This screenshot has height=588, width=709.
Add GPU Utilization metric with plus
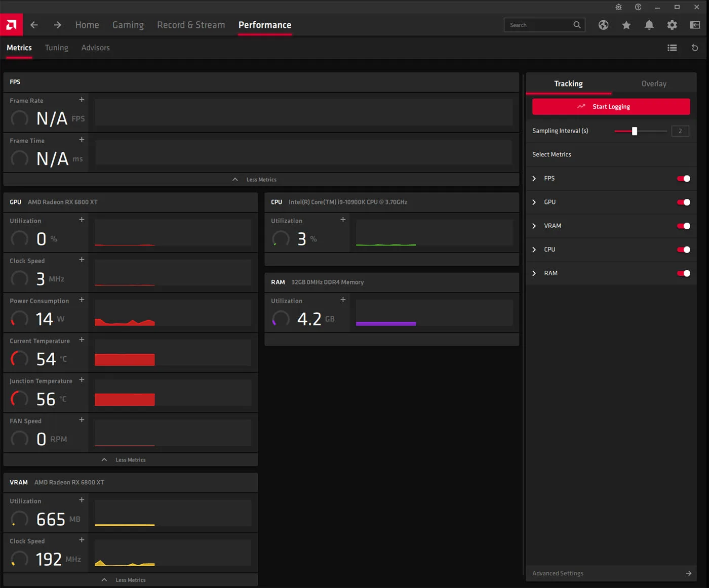[82, 220]
